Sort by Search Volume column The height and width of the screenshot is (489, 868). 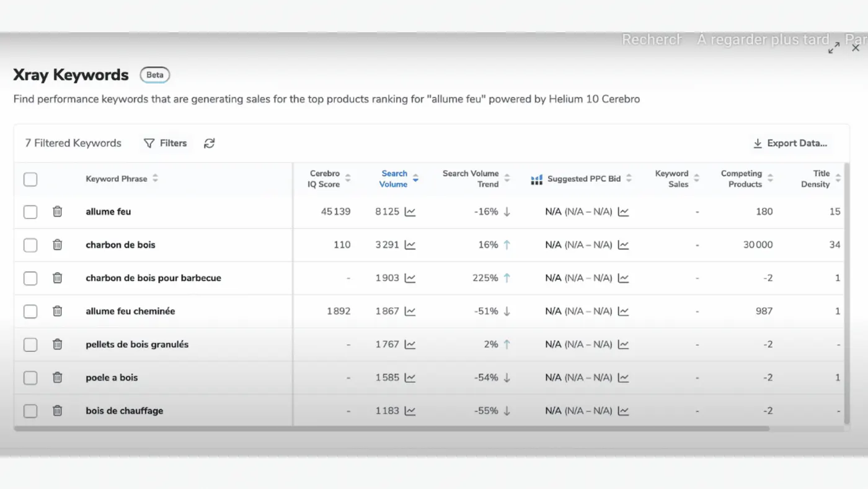(415, 179)
